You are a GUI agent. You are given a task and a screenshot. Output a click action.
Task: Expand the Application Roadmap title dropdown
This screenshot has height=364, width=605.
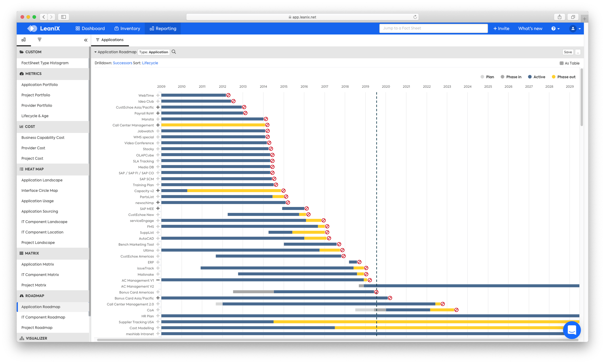[x=96, y=52]
